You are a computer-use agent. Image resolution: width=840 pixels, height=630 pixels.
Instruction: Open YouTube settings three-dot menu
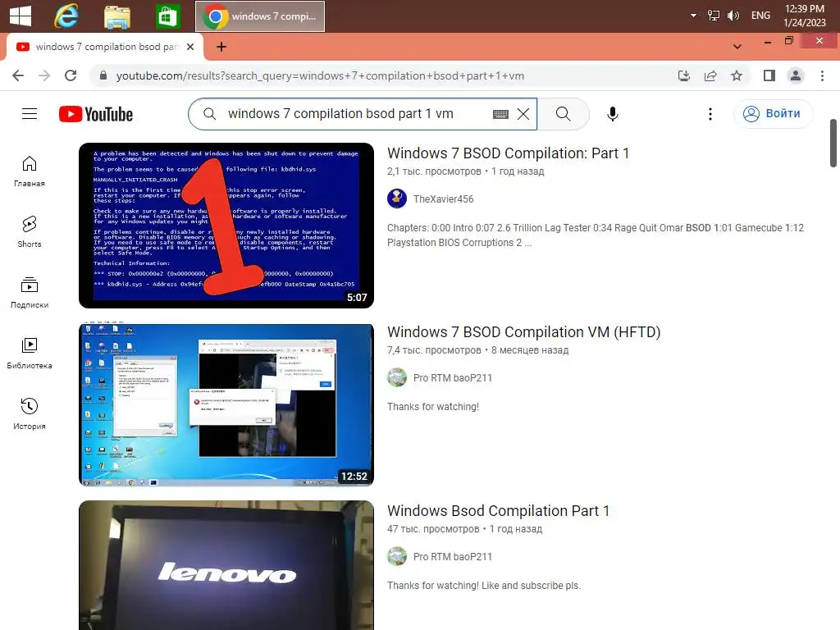pyautogui.click(x=710, y=113)
